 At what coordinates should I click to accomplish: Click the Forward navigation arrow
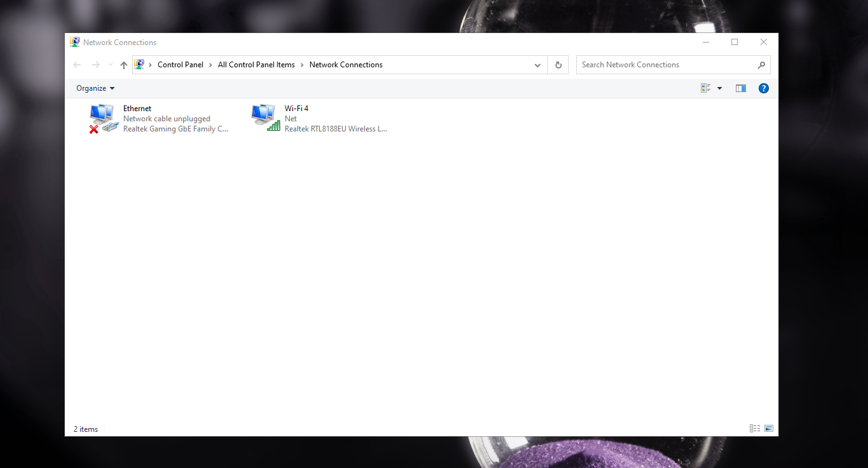point(95,65)
